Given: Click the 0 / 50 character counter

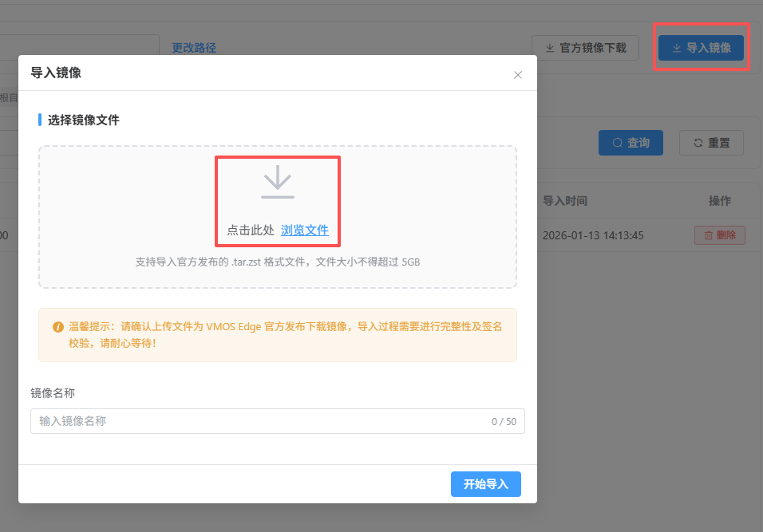Looking at the screenshot, I should [x=504, y=422].
